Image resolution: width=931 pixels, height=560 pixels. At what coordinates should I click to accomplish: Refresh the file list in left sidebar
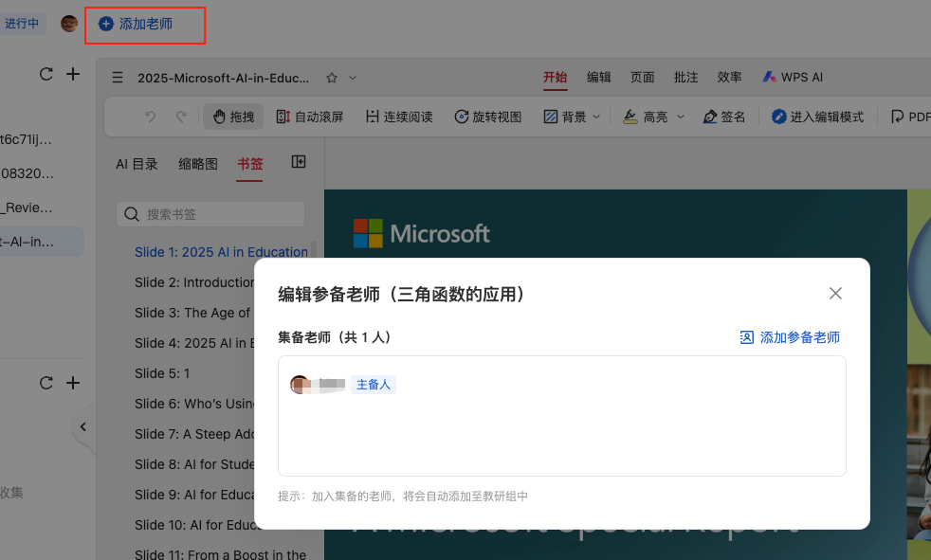click(x=46, y=73)
